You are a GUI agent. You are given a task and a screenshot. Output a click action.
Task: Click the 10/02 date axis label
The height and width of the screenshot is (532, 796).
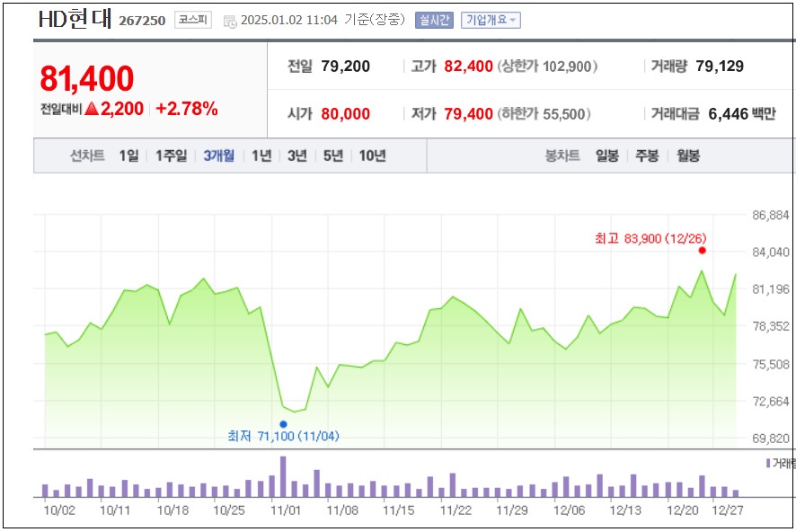(x=59, y=510)
